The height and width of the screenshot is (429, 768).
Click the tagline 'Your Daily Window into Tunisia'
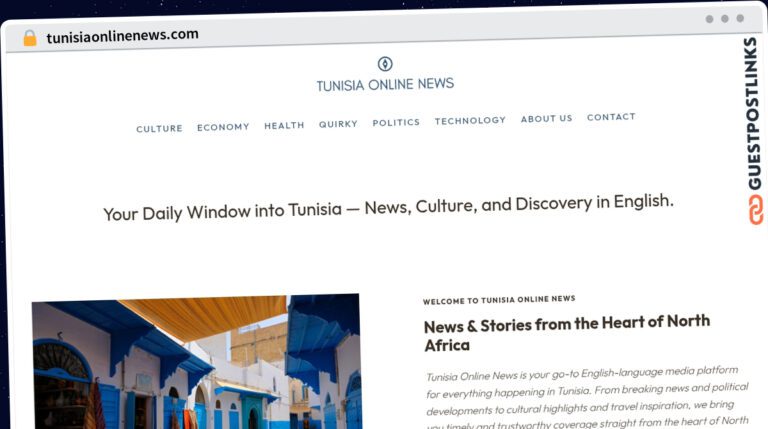[222, 212]
